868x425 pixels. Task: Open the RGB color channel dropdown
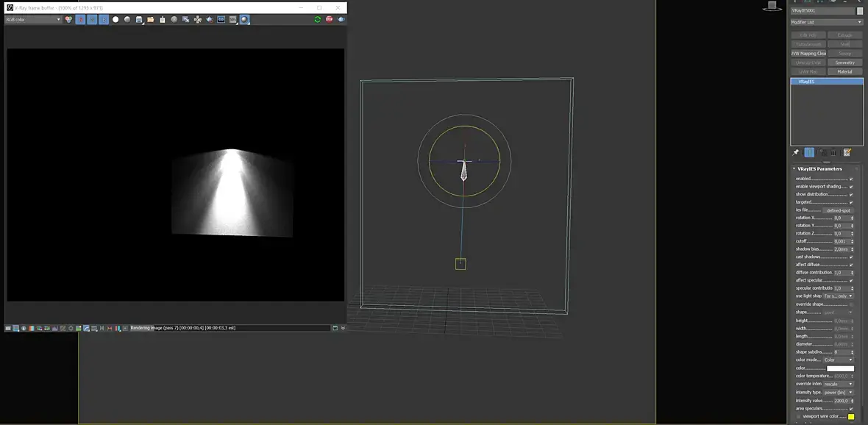[x=33, y=19]
